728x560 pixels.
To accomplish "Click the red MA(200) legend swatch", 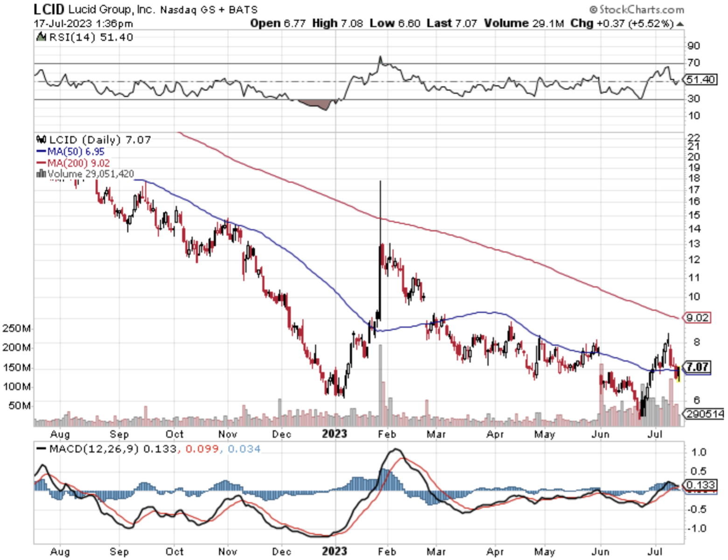I will (41, 163).
